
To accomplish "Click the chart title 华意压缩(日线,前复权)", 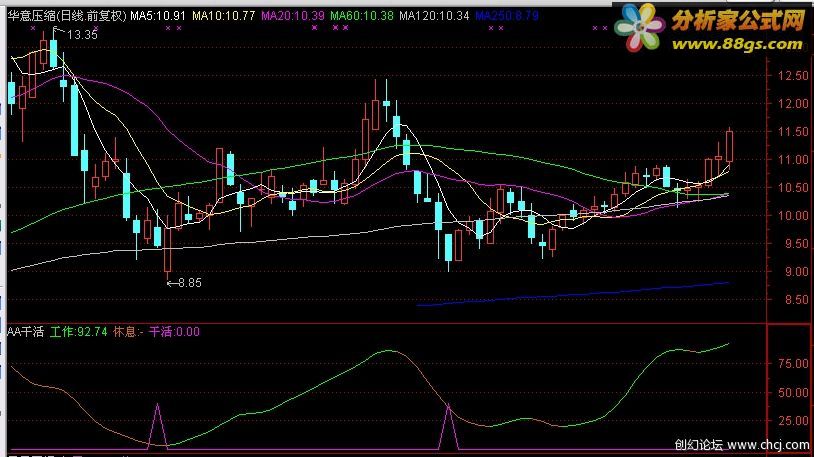I will (x=67, y=16).
